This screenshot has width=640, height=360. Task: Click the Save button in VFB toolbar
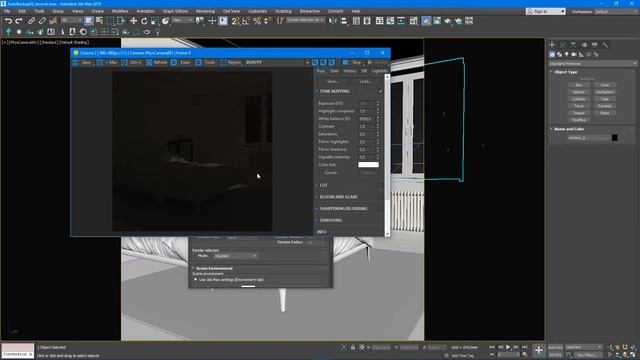point(82,62)
